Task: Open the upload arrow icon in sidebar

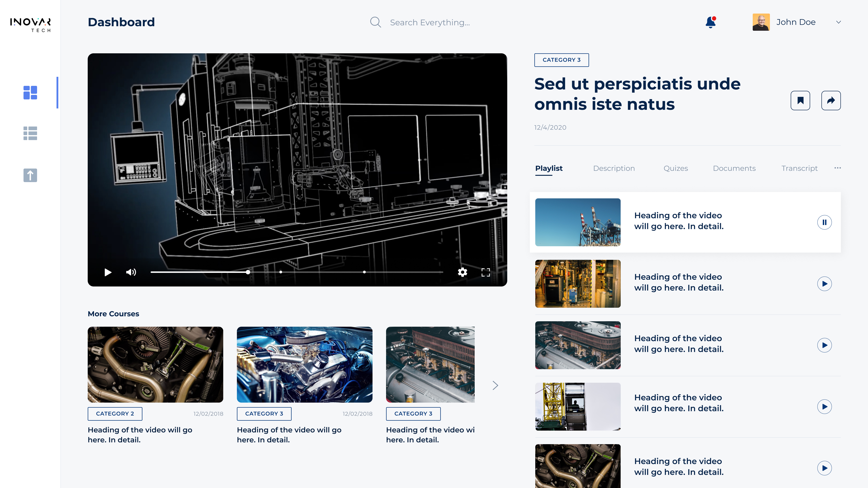Action: point(30,175)
